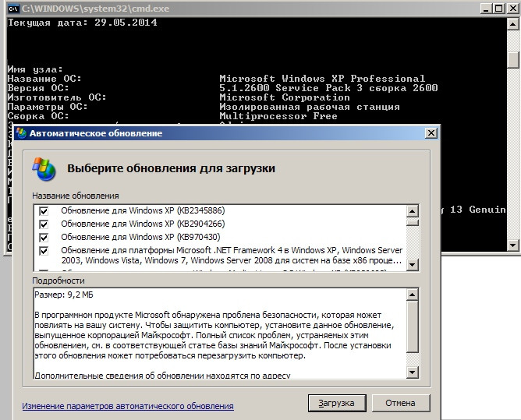This screenshot has height=420, width=521.
Task: Uncheck the .NET Framework 4 update checkbox
Action: click(44, 250)
